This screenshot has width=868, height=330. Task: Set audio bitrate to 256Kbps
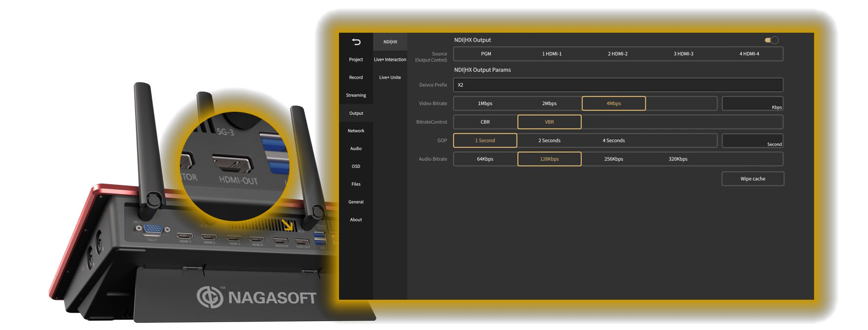(x=614, y=159)
